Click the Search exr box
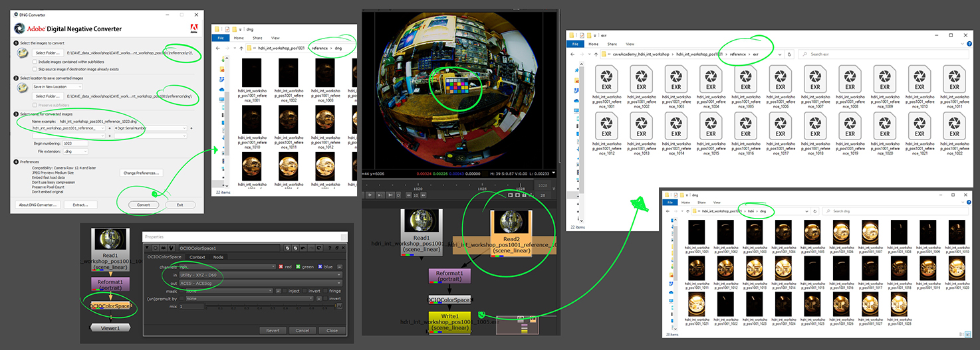This screenshot has width=980, height=350. (x=883, y=54)
